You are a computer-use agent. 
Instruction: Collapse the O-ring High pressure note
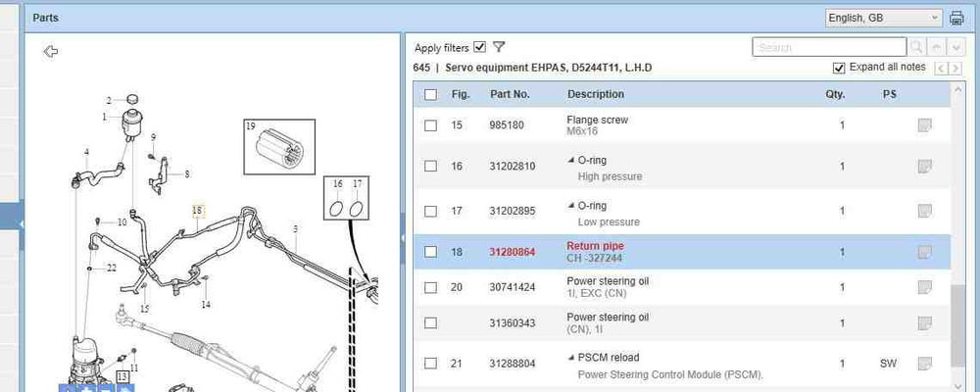[x=571, y=160]
